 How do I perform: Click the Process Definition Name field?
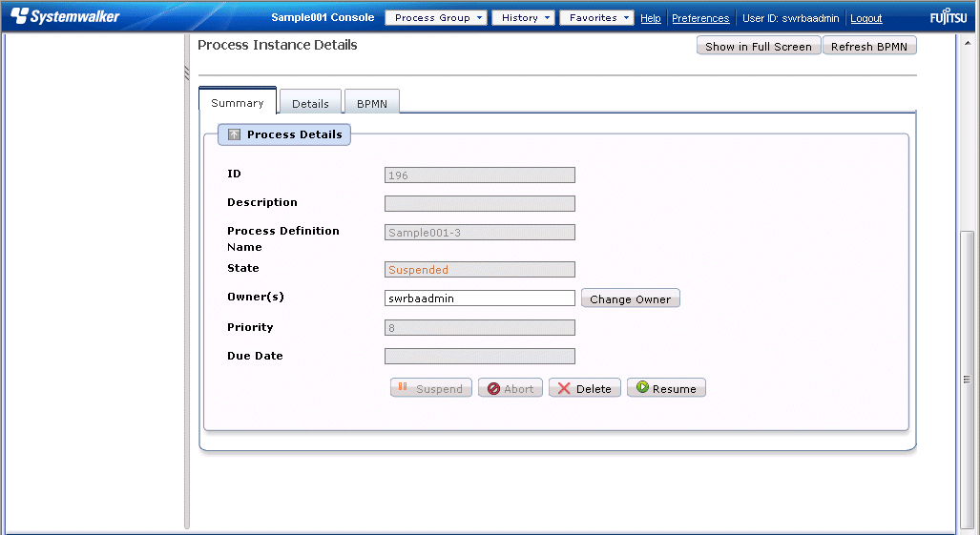pos(479,233)
